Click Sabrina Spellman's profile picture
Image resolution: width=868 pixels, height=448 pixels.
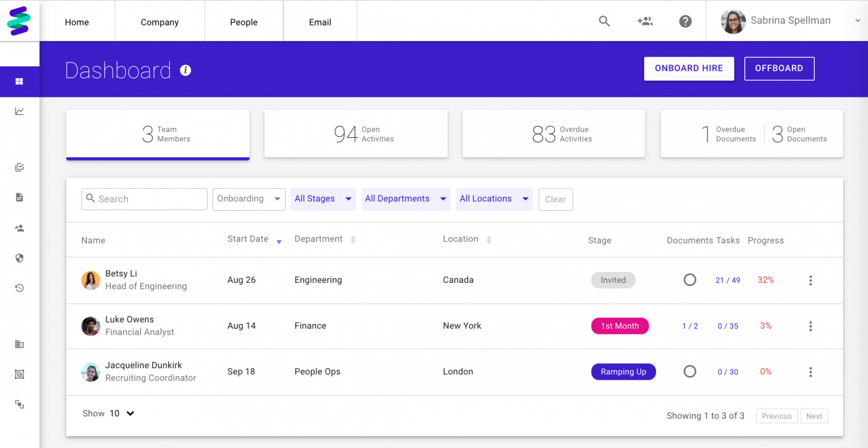tap(733, 21)
